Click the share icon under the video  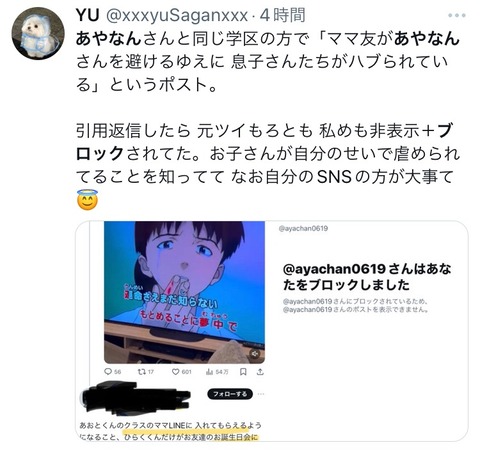click(260, 371)
